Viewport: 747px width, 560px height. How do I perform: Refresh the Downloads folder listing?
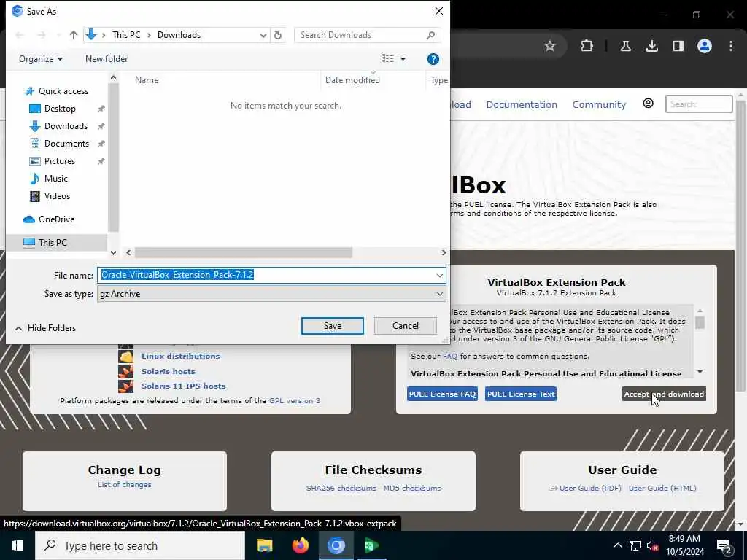tap(278, 35)
